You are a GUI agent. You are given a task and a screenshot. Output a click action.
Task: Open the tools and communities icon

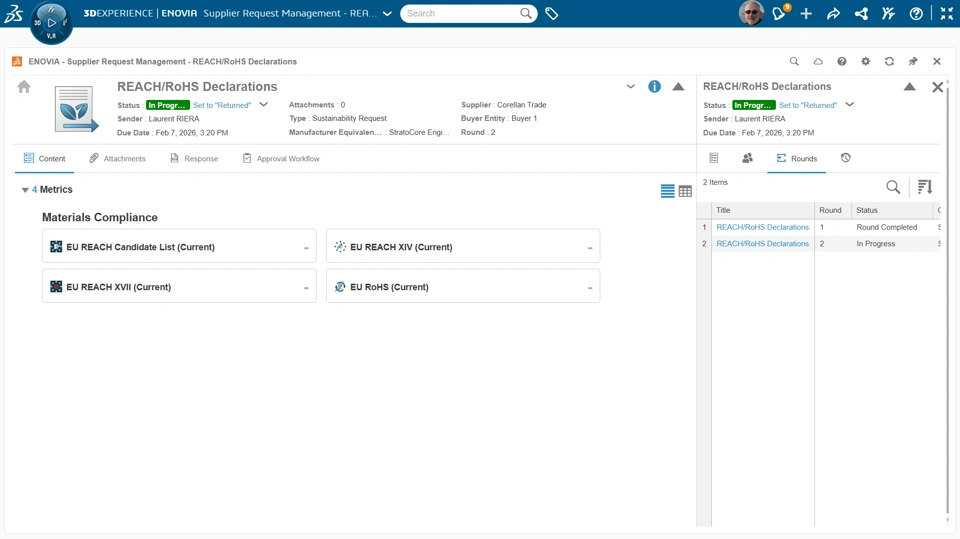[x=888, y=13]
